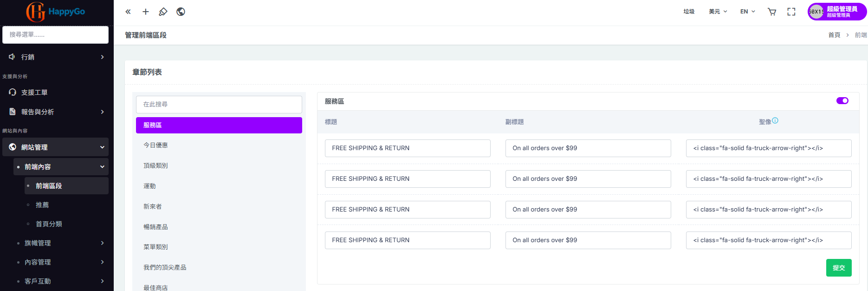
Task: Select 今日優惠 in section list
Action: pyautogui.click(x=155, y=145)
